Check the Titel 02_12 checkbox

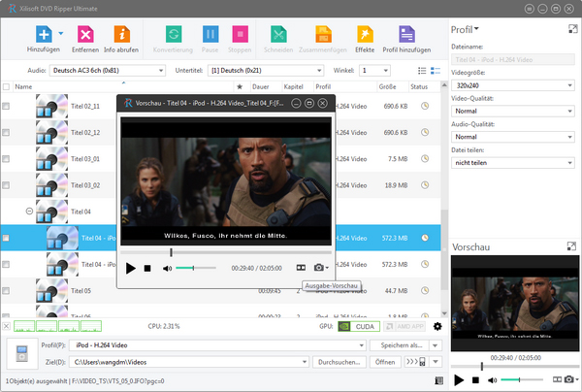[6, 133]
